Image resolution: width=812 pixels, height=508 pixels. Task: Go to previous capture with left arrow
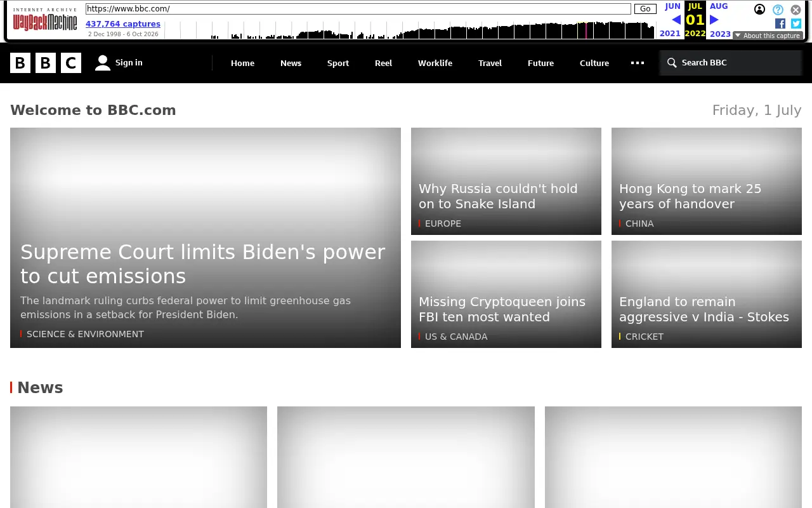click(676, 20)
